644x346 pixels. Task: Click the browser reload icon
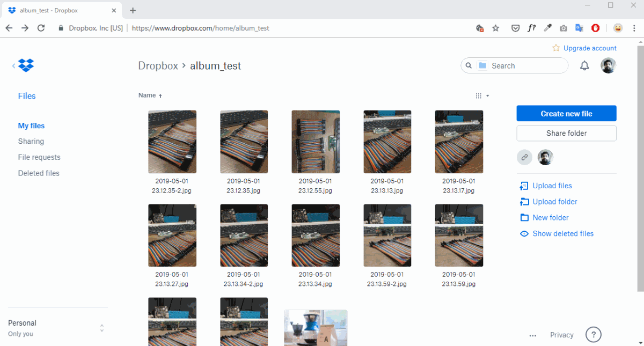[x=41, y=28]
